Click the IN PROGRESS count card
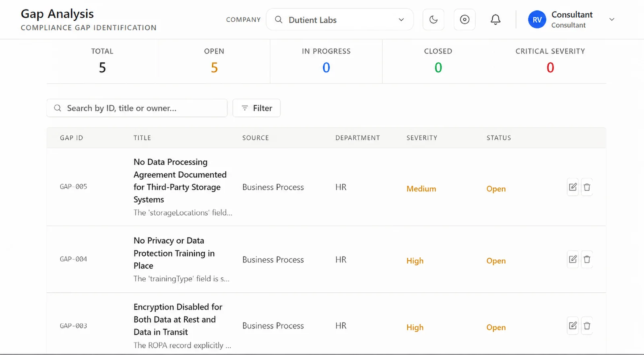 [326, 61]
